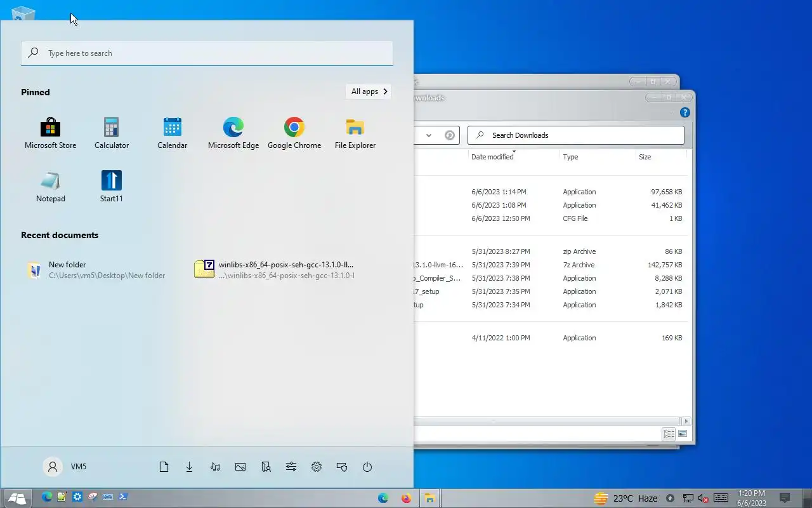The image size is (812, 508).
Task: Open Explorer help with the blue question icon
Action: (x=685, y=112)
